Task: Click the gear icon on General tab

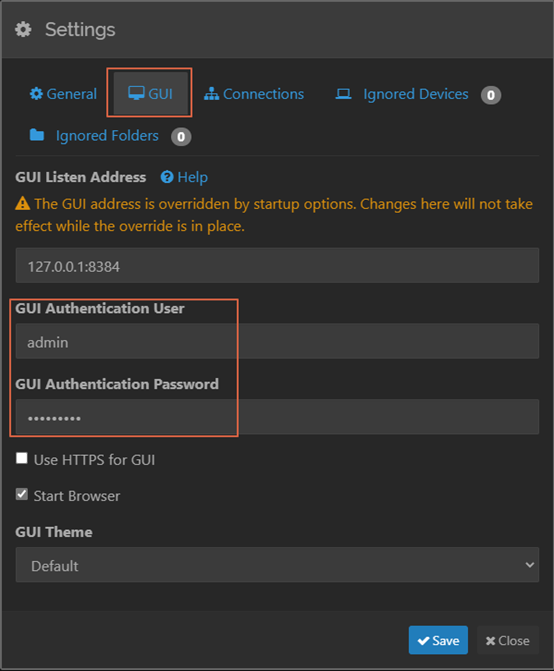Action: point(36,93)
